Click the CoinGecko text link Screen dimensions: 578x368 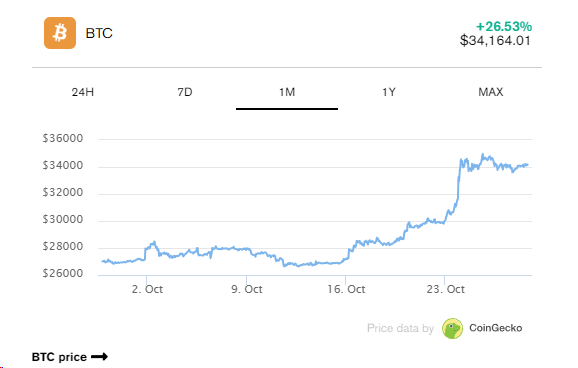[x=495, y=328]
